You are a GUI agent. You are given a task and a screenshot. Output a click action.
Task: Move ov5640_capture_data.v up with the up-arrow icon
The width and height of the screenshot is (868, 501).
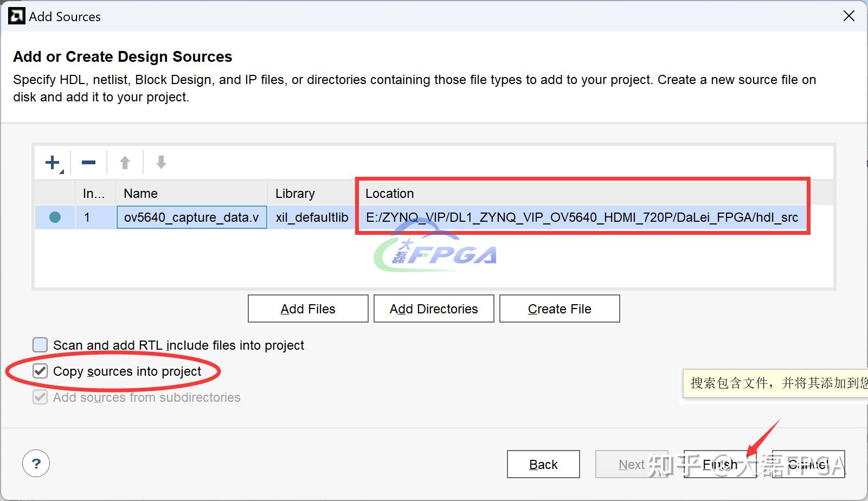(124, 162)
